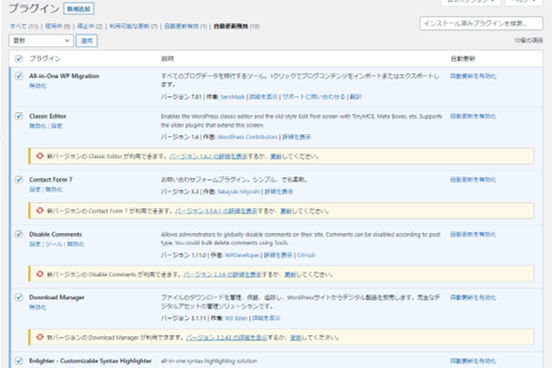
Task: Uncheck the Enlighter Syntax Highlighter checkbox
Action: pyautogui.click(x=19, y=361)
